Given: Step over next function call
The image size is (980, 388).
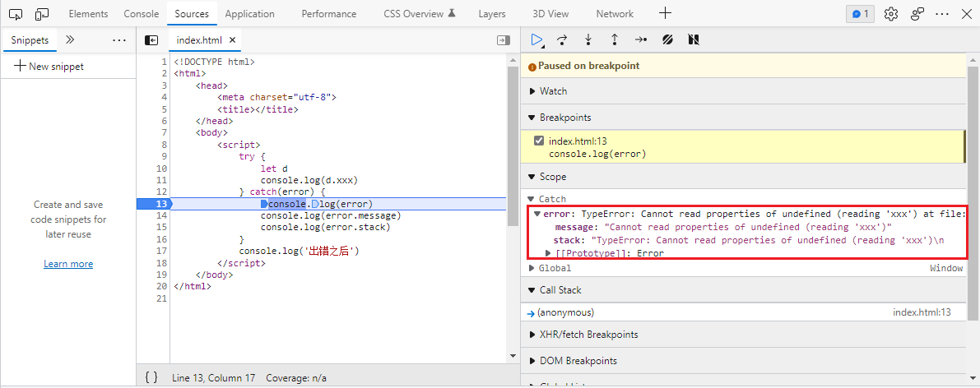Looking at the screenshot, I should (562, 40).
